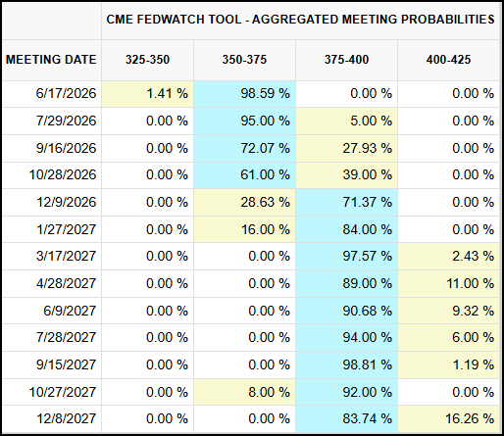
Task: Select the 39.00 % cell for 10/28/2026
Action: [346, 175]
